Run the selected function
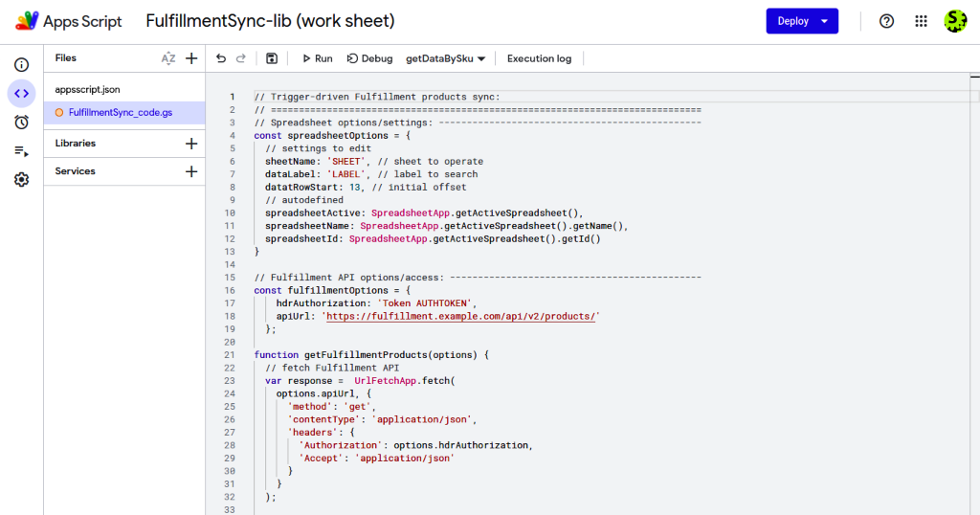The height and width of the screenshot is (515, 980). click(x=318, y=58)
